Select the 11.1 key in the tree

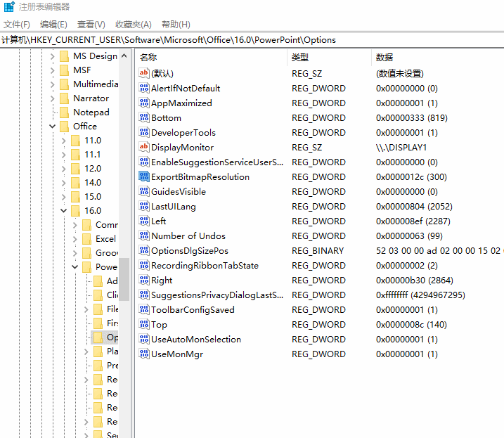(92, 155)
